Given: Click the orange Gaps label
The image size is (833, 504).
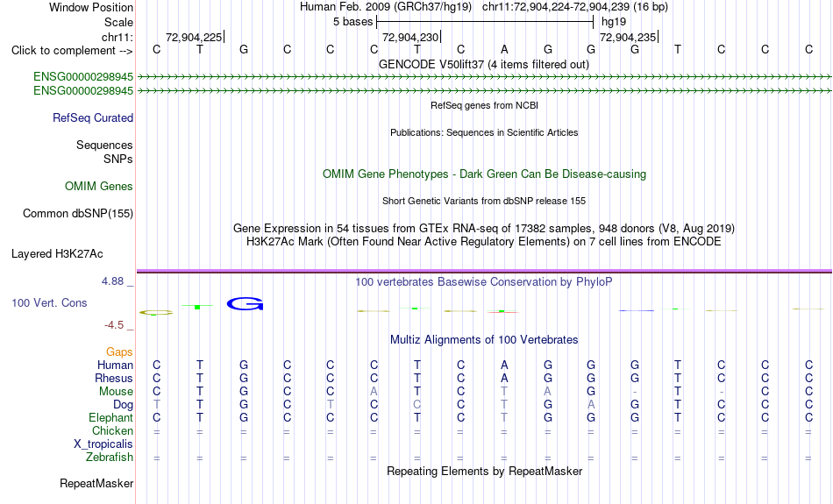Looking at the screenshot, I should coord(119,351).
